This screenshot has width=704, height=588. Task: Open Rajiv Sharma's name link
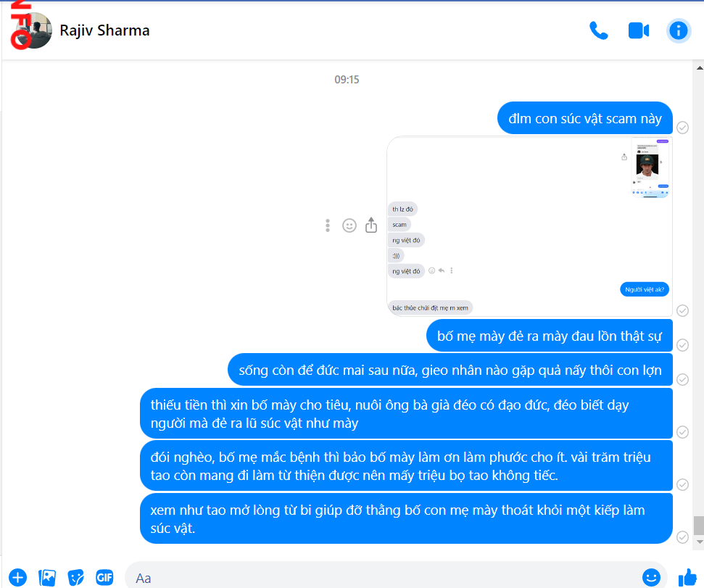[x=104, y=30]
